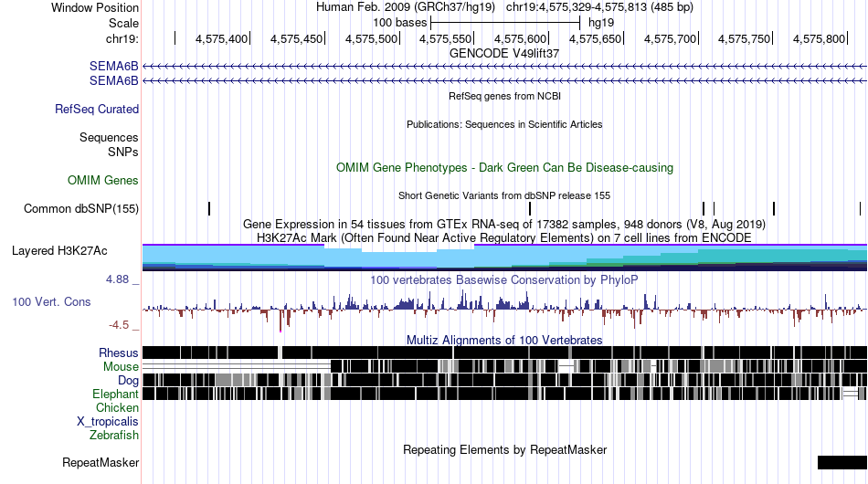Click the X_tropicalis alignment row label

[108, 422]
